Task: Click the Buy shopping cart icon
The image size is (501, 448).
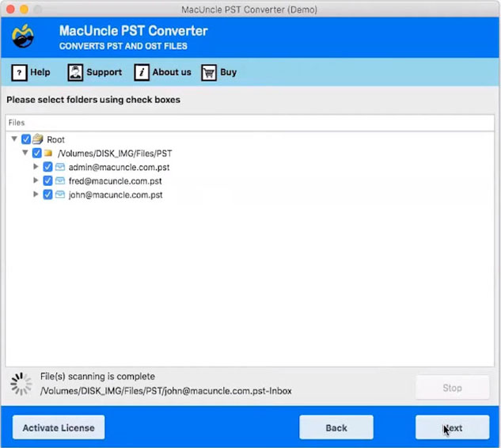Action: (x=209, y=73)
